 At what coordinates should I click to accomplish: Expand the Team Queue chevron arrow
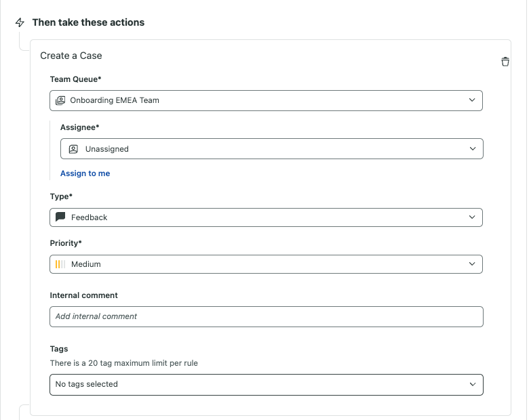pyautogui.click(x=472, y=100)
